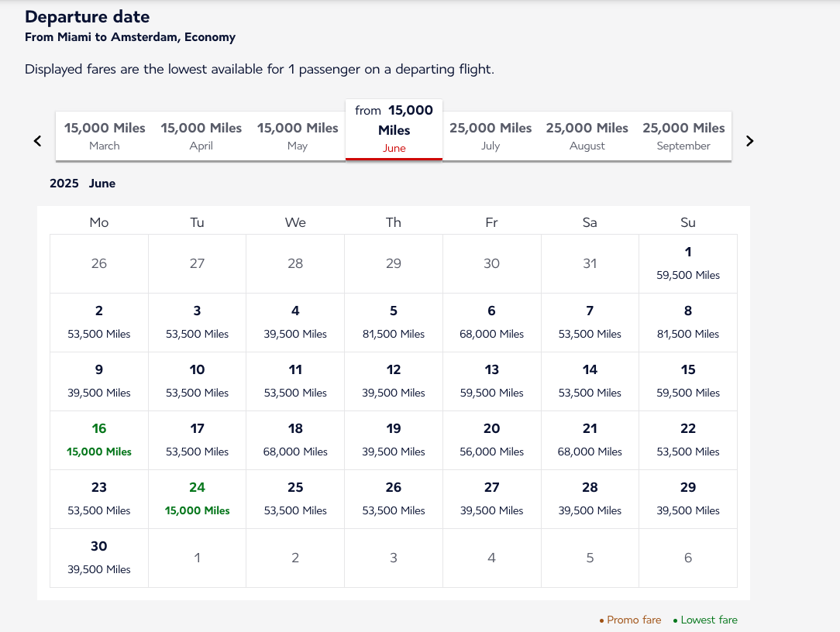The width and height of the screenshot is (840, 632).
Task: Switch to the July fare tab
Action: point(491,136)
